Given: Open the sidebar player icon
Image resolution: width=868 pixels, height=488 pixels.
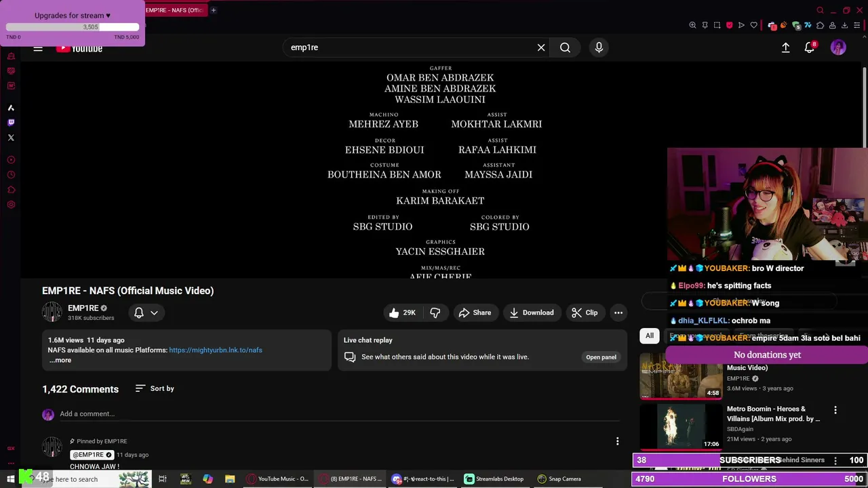Looking at the screenshot, I should coord(11,160).
